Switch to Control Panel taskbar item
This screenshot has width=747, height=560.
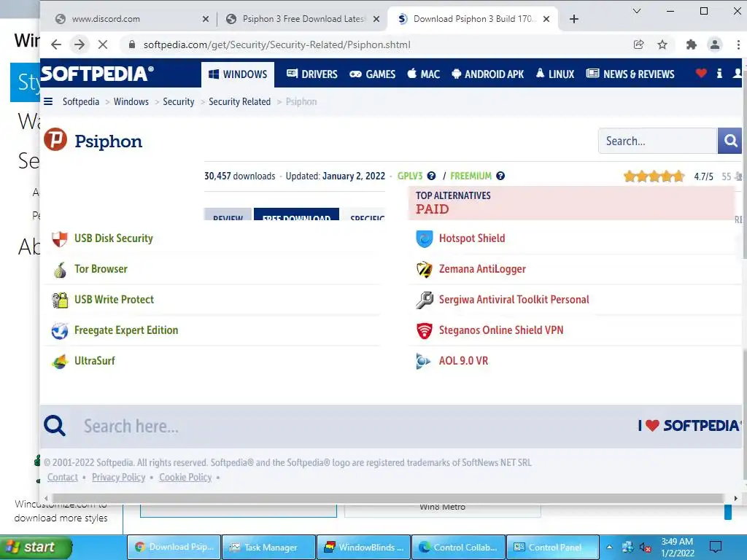553,547
